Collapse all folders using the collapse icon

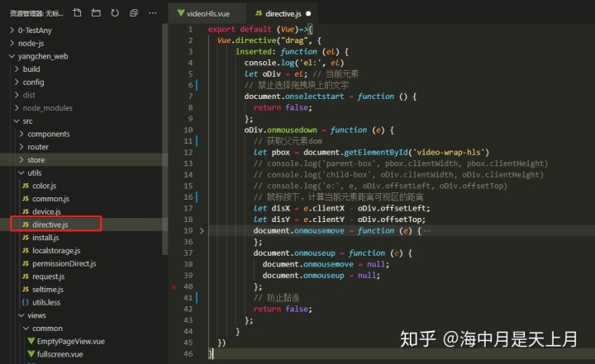pyautogui.click(x=134, y=13)
